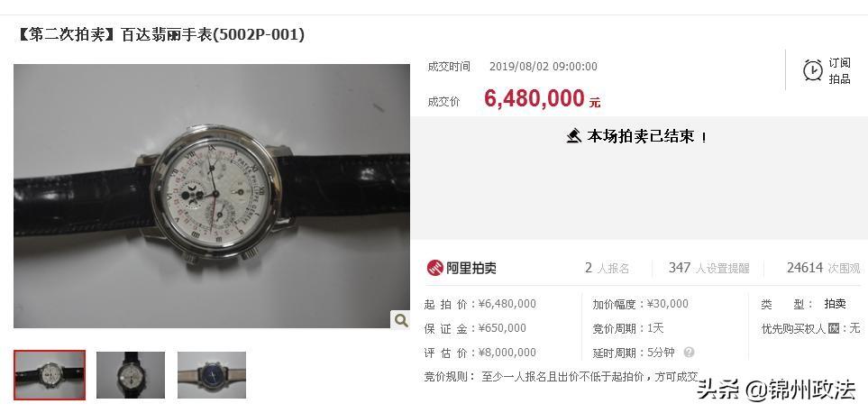Click the 阿里拍卖 brand name
Screen dimensions: 868x413
click(471, 269)
